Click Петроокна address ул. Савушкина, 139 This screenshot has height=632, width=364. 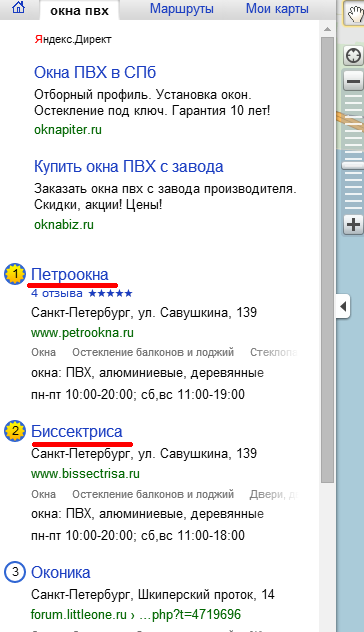tap(198, 312)
